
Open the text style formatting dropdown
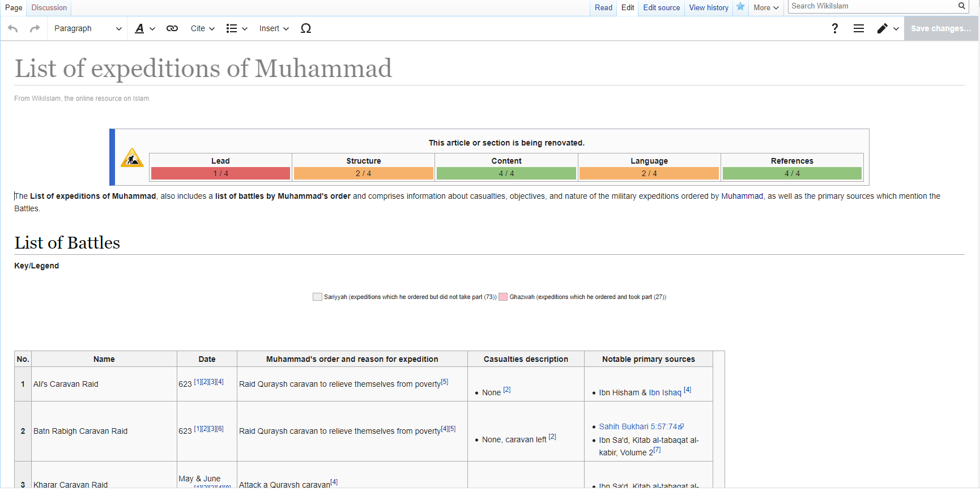145,28
